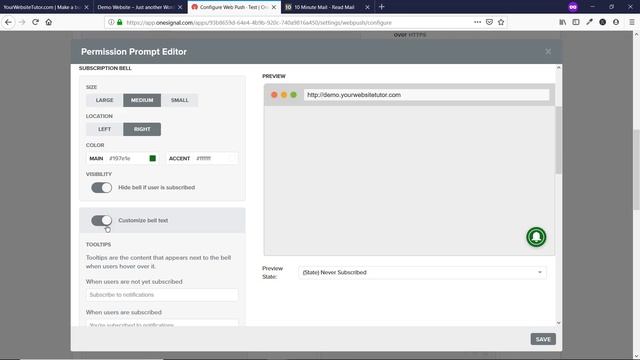Open the Firefox hamburger menu

[x=631, y=22]
